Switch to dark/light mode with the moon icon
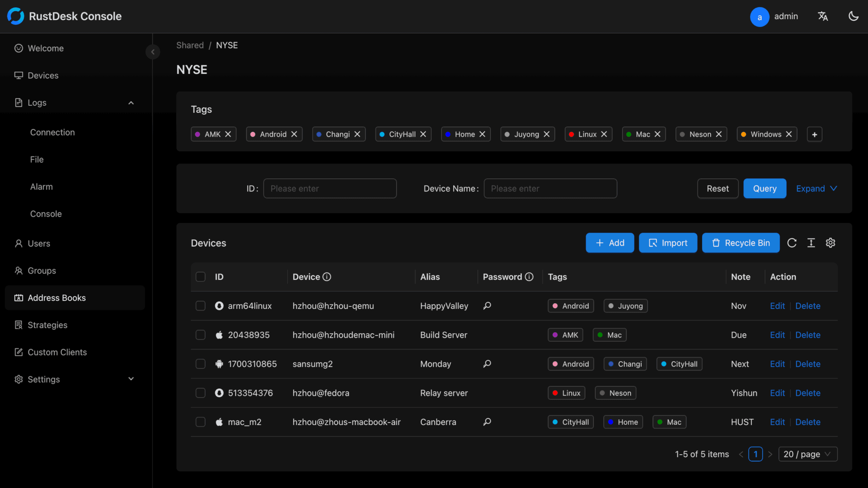868x488 pixels. pyautogui.click(x=853, y=16)
